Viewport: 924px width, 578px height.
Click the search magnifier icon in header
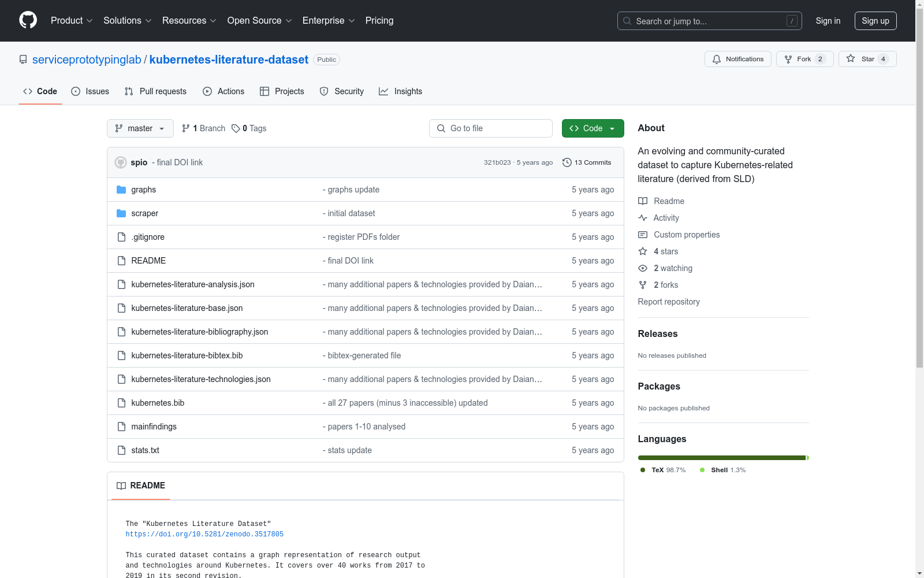[627, 21]
